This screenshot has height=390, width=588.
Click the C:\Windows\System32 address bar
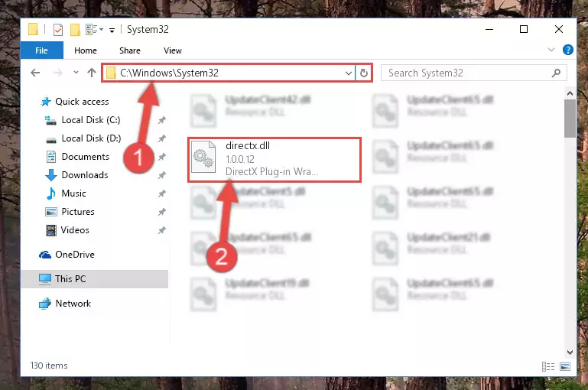point(228,73)
